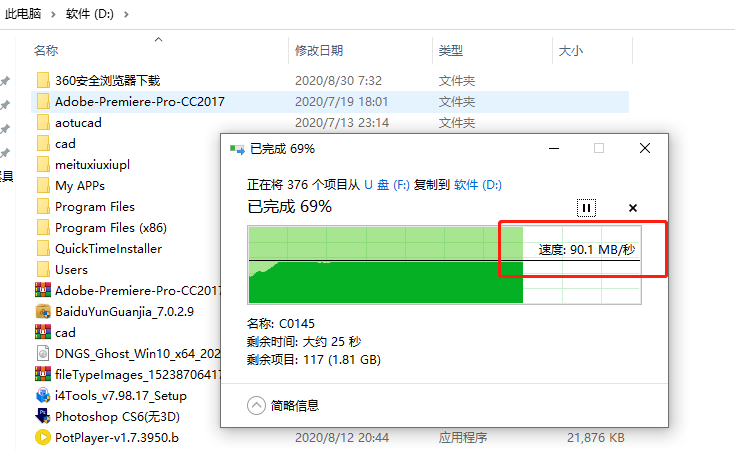The image size is (735, 450).
Task: Select the Adobe-Premiere-Pro-CC2017 folder row
Action: coord(330,101)
